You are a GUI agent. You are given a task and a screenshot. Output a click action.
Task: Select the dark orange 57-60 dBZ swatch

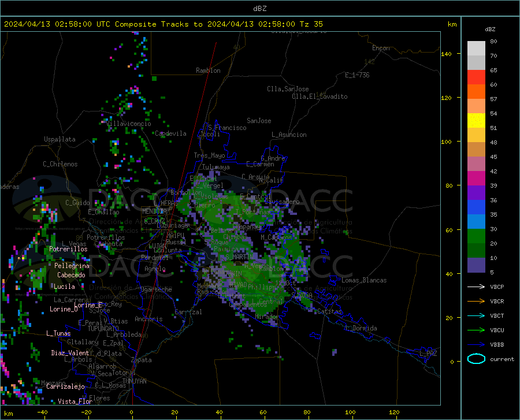pos(476,92)
